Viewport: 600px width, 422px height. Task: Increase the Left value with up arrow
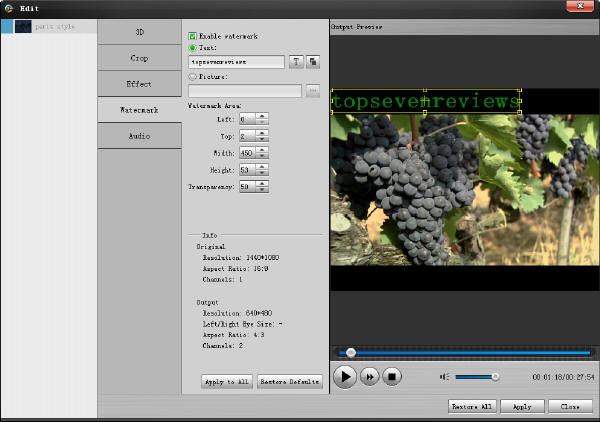coord(262,116)
